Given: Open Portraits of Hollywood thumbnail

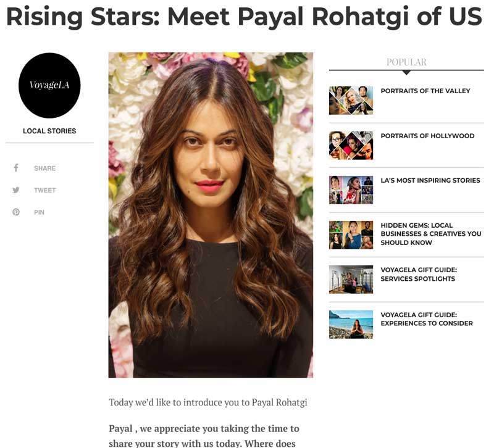Looking at the screenshot, I should [x=351, y=146].
